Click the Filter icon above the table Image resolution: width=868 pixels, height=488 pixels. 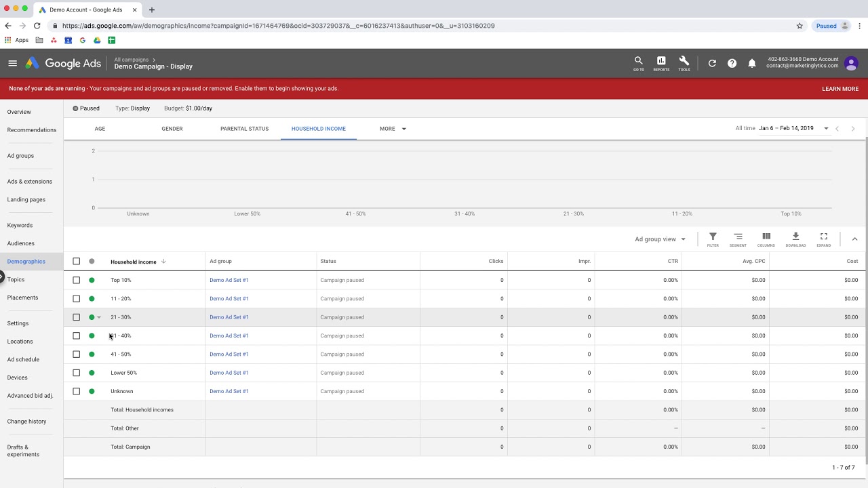[713, 239]
